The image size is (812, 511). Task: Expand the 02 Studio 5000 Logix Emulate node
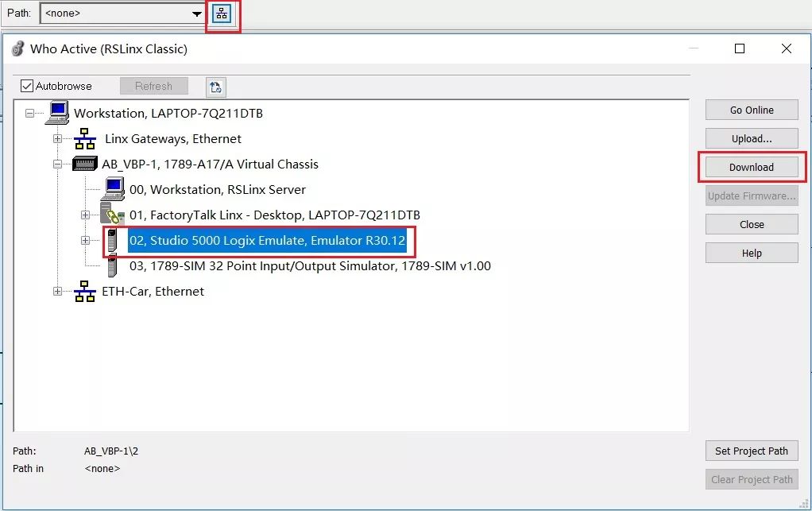coord(85,240)
